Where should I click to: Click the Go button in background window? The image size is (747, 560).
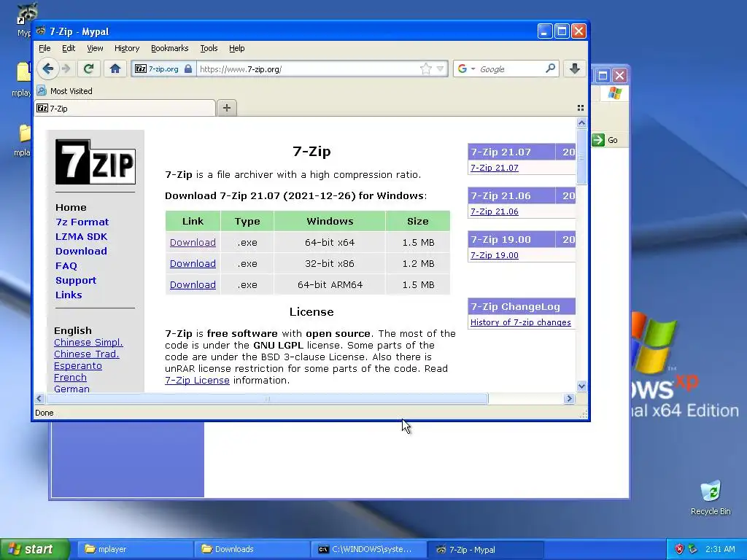605,140
